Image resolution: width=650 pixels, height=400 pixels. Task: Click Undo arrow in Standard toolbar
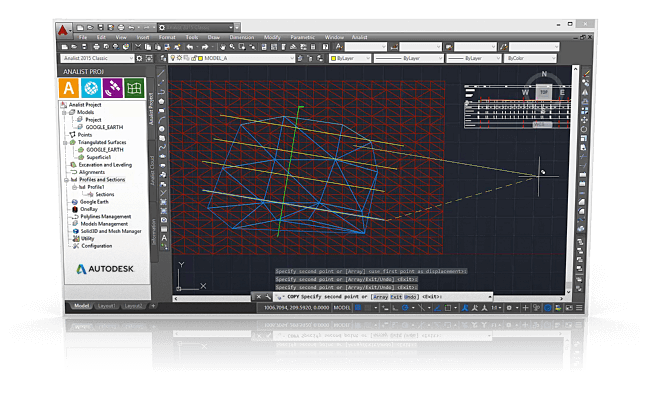tap(189, 47)
